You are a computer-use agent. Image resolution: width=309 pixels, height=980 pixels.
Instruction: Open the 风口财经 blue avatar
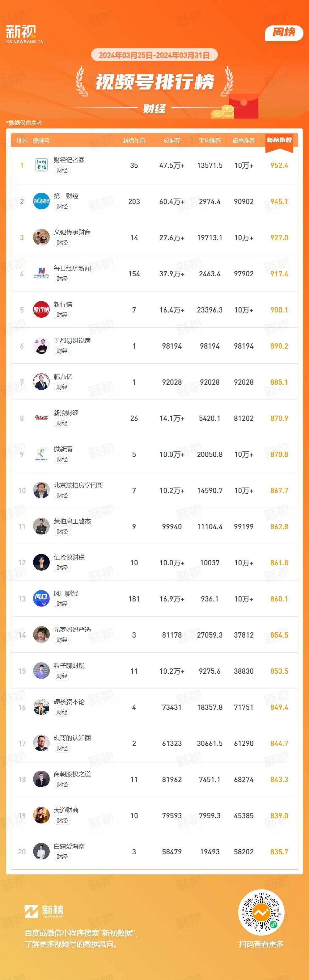41,599
